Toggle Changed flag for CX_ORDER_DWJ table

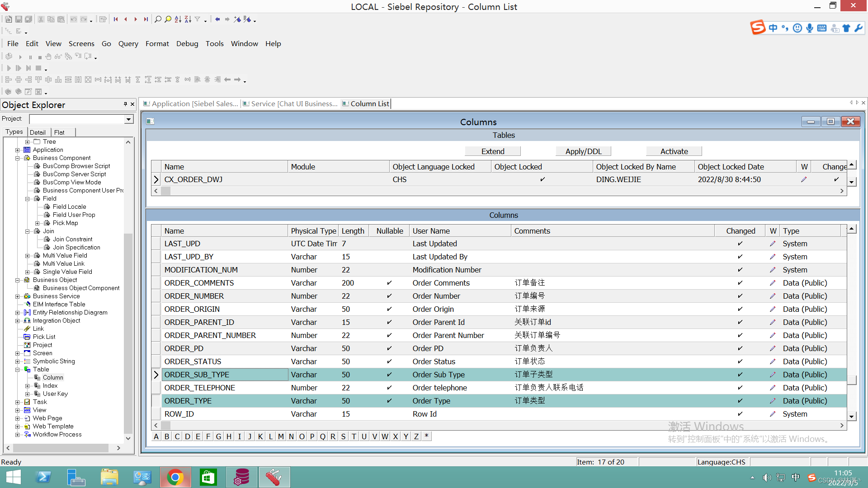pyautogui.click(x=836, y=179)
